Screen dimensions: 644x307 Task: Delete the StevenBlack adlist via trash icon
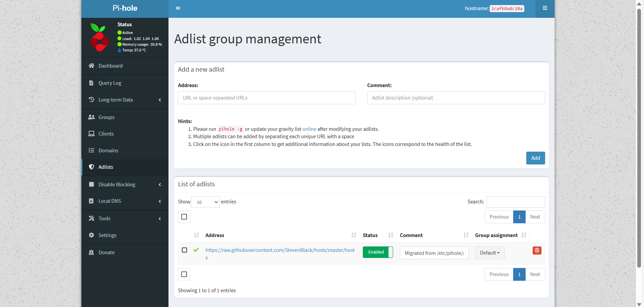pyautogui.click(x=537, y=251)
